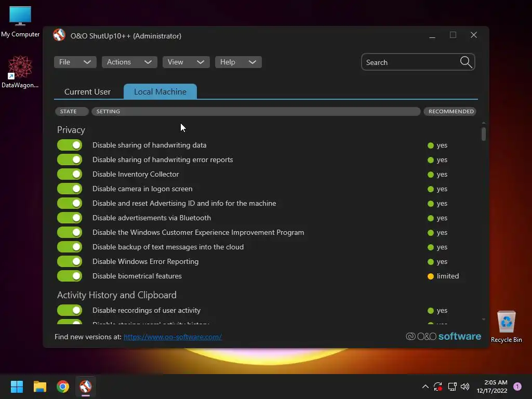
Task: Click the 'Disable Inventory Collector' setting text
Action: 136,174
